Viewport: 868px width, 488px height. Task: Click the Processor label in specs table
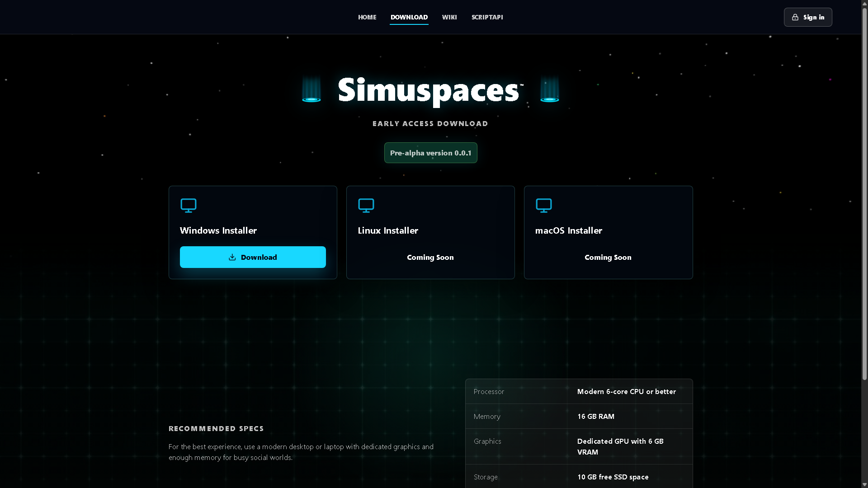pyautogui.click(x=489, y=391)
